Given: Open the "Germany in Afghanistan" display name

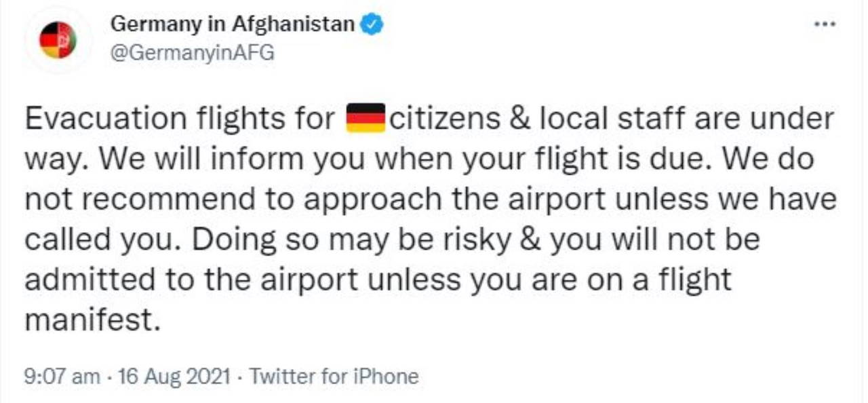Looking at the screenshot, I should pyautogui.click(x=232, y=25).
